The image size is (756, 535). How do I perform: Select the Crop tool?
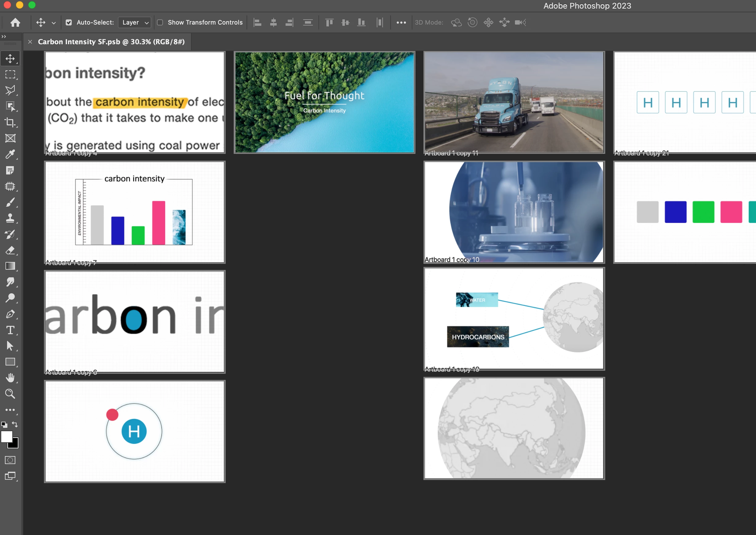10,122
